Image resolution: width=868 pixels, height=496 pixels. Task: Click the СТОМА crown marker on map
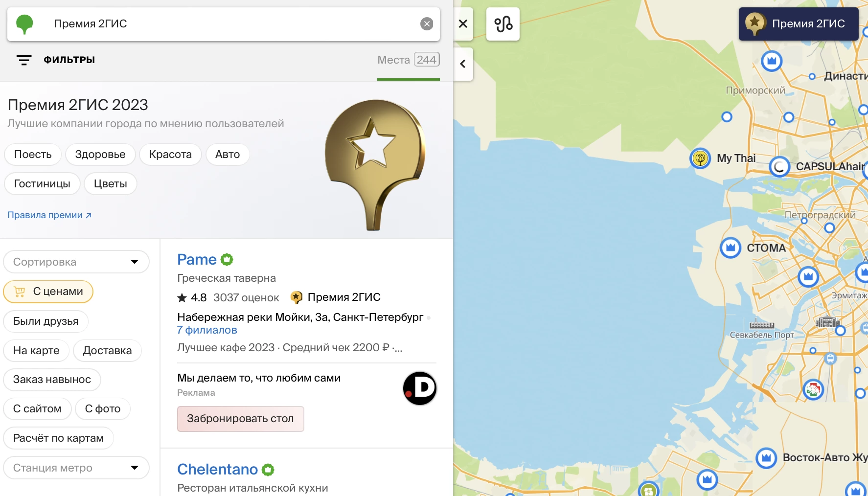(x=730, y=248)
